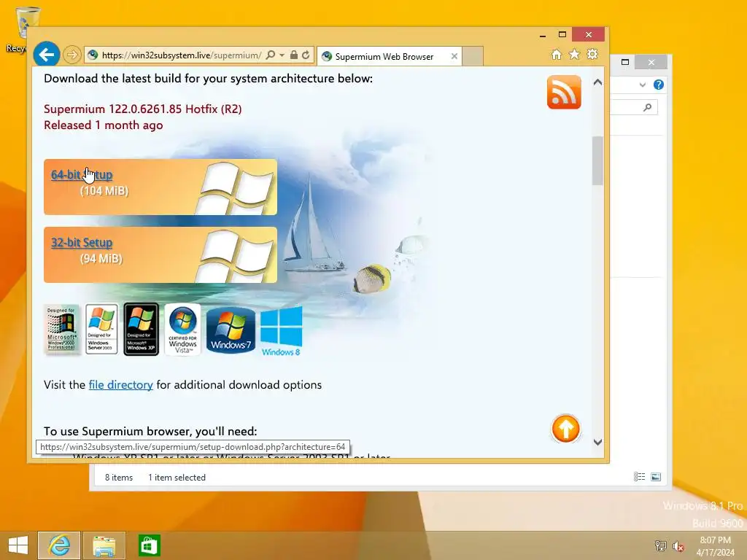Click the orange back-to-top arrow button
Screen dimensions: 747x560
pyautogui.click(x=565, y=429)
